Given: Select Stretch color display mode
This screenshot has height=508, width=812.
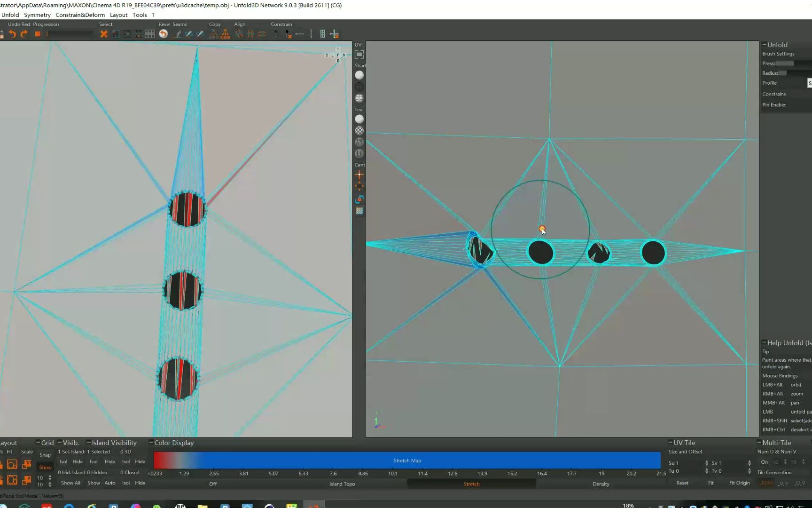Looking at the screenshot, I should [x=471, y=484].
